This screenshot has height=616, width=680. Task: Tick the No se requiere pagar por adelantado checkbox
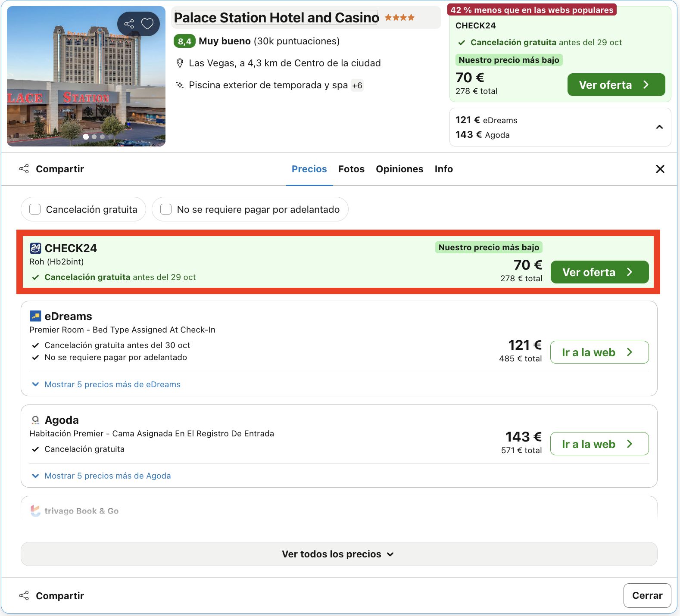(166, 209)
